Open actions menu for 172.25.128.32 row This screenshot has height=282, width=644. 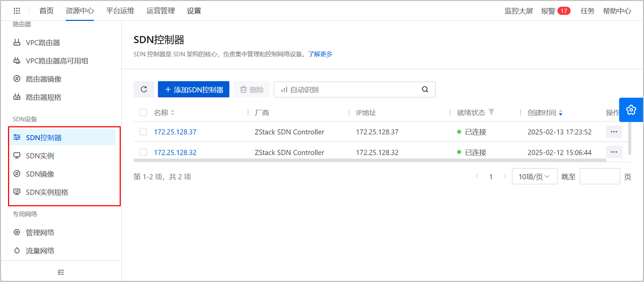pos(614,153)
